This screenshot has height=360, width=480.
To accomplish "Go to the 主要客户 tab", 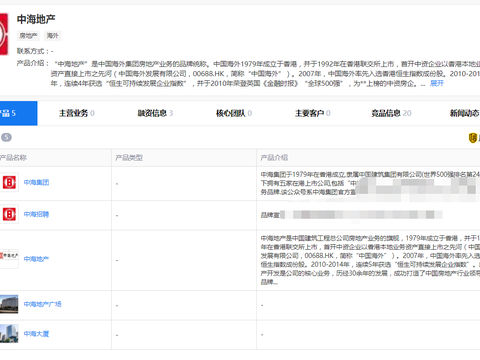I will click(x=313, y=113).
